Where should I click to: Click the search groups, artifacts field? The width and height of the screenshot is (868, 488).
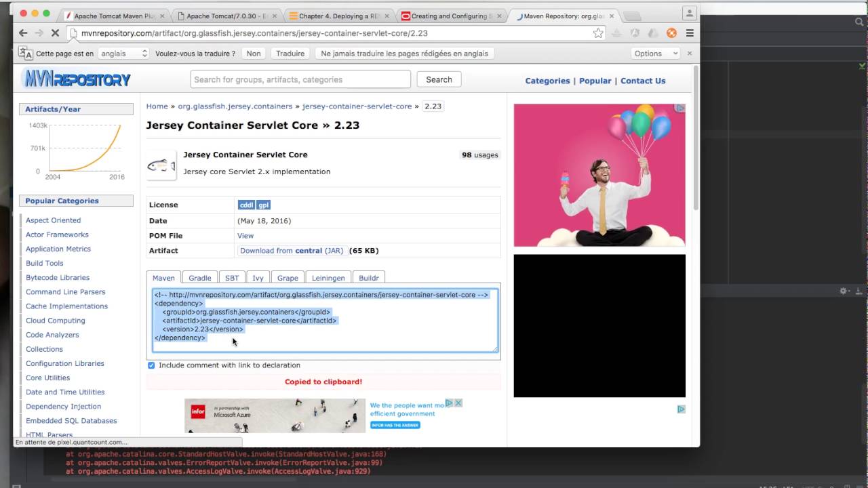(x=300, y=79)
